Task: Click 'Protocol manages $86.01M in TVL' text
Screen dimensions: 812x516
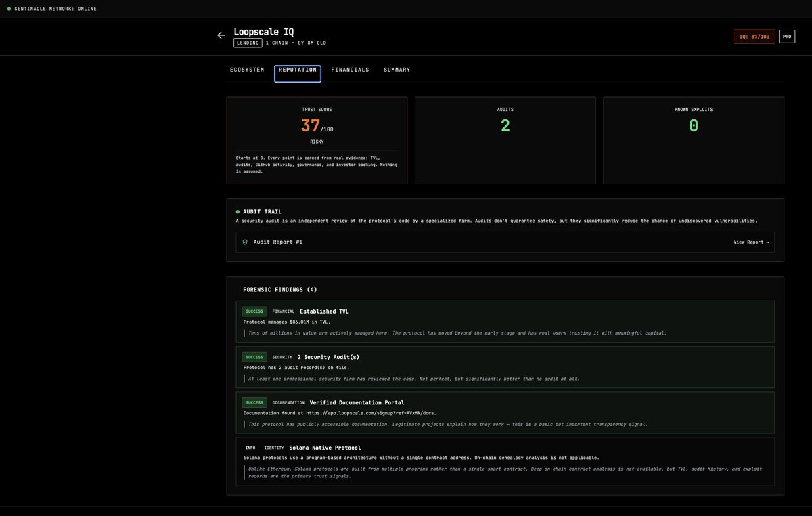Action: pyautogui.click(x=287, y=322)
